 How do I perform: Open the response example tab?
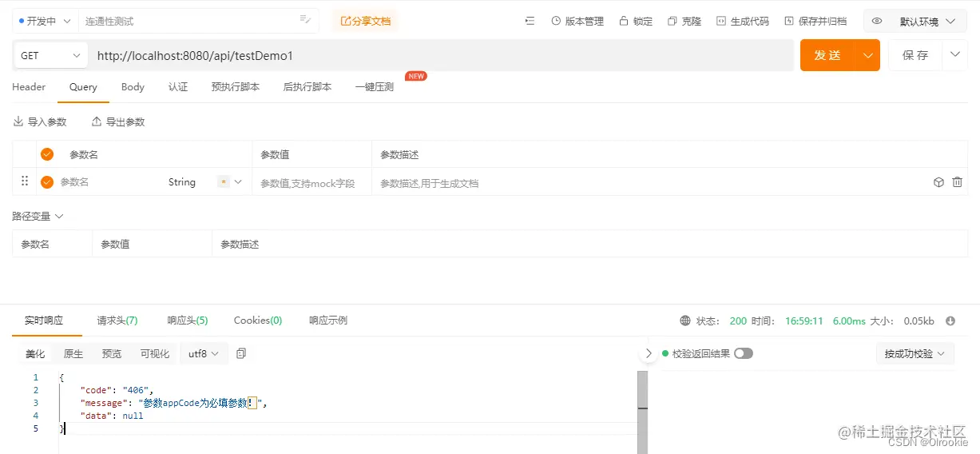coord(328,321)
